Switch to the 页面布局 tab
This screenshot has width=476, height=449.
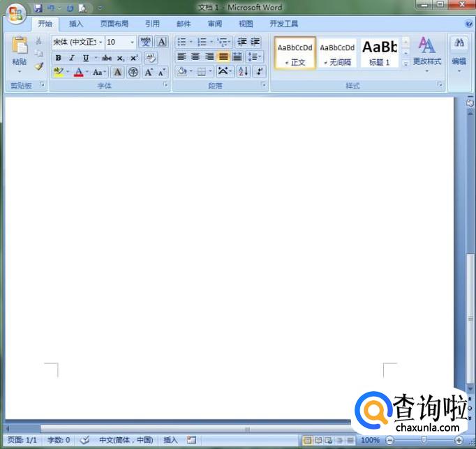click(114, 24)
